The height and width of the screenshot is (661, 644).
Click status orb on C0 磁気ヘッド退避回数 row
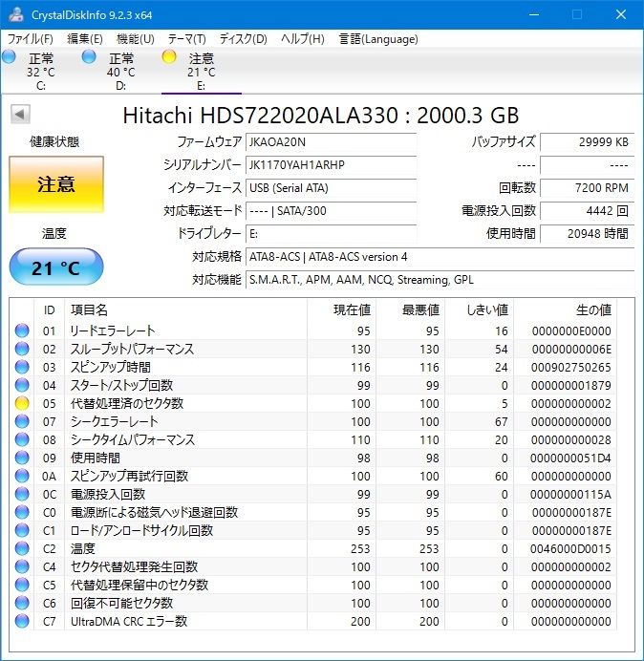pyautogui.click(x=22, y=512)
